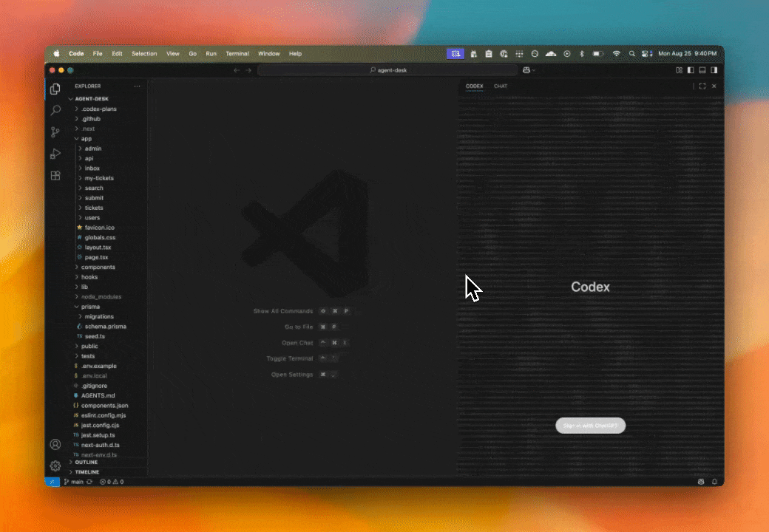The image size is (769, 532).
Task: Open the macOS Wi-Fi menu
Action: click(x=617, y=54)
